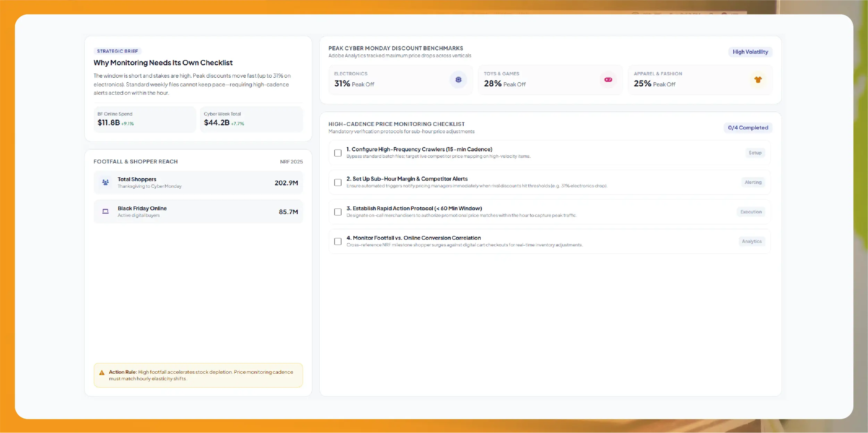This screenshot has width=868, height=433.
Task: Click the Footfall & Shopper Reach heading
Action: (x=136, y=162)
